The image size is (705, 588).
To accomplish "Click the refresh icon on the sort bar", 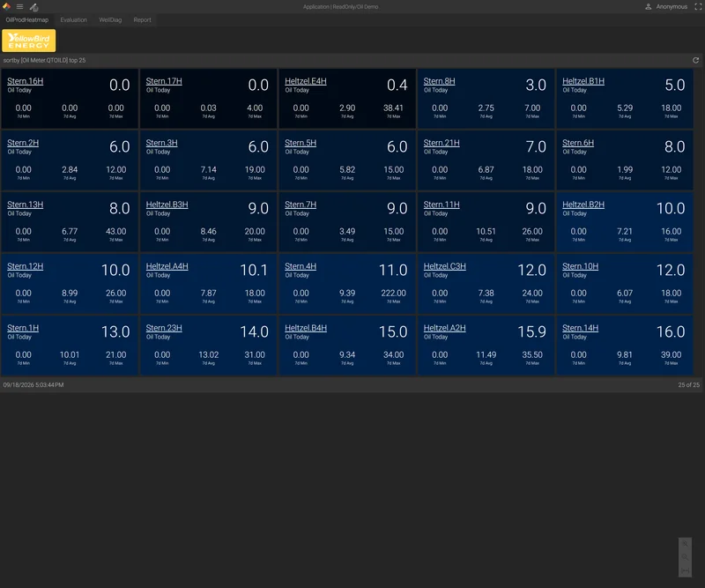I will pos(695,60).
